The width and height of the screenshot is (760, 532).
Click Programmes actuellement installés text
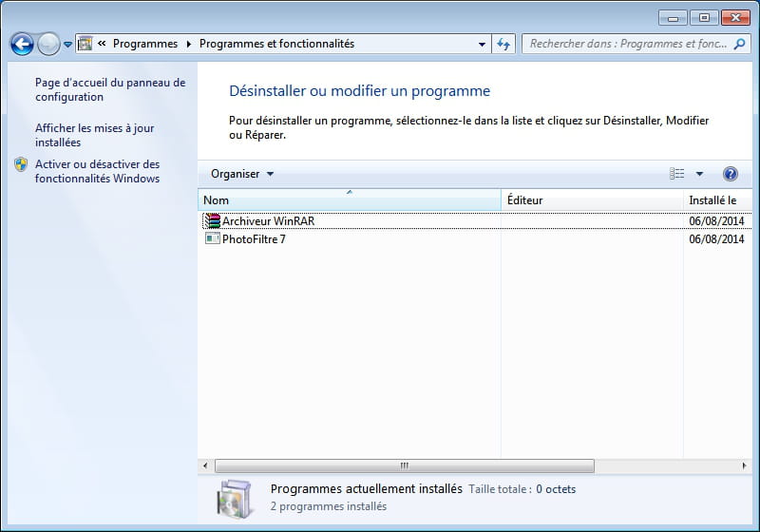367,489
